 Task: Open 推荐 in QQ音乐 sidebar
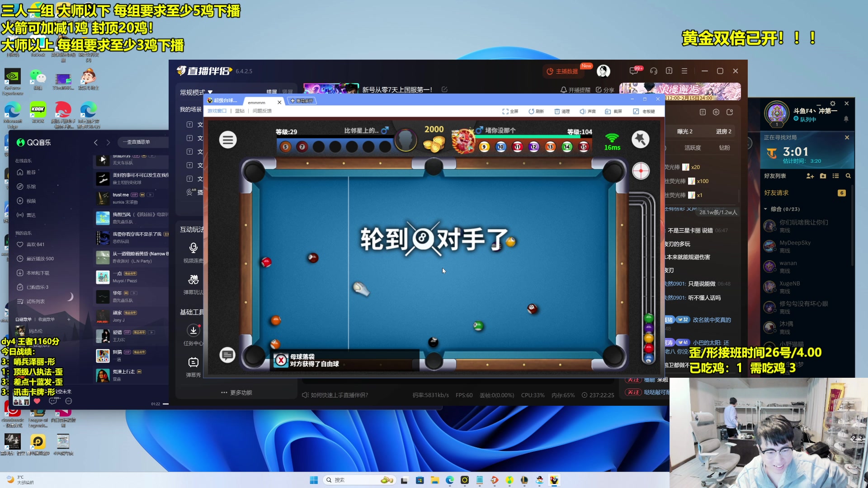tap(26, 172)
